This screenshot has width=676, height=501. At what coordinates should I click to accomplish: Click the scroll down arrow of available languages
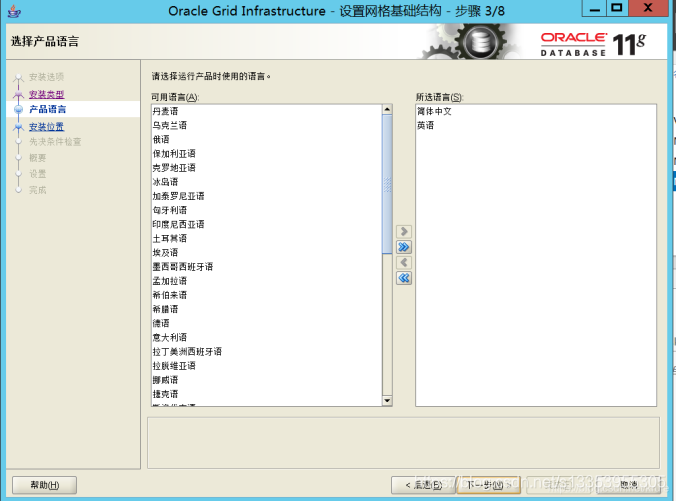click(x=387, y=401)
